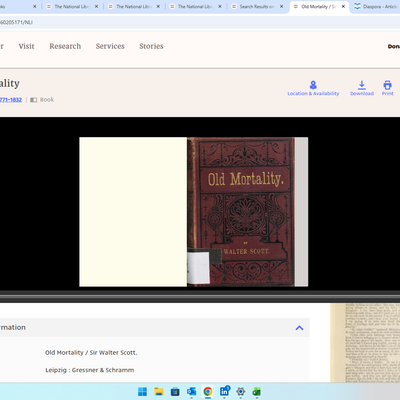Viewport: 400px width, 400px height.
Task: Open the printed page thumbnail beside details
Action: point(365,343)
